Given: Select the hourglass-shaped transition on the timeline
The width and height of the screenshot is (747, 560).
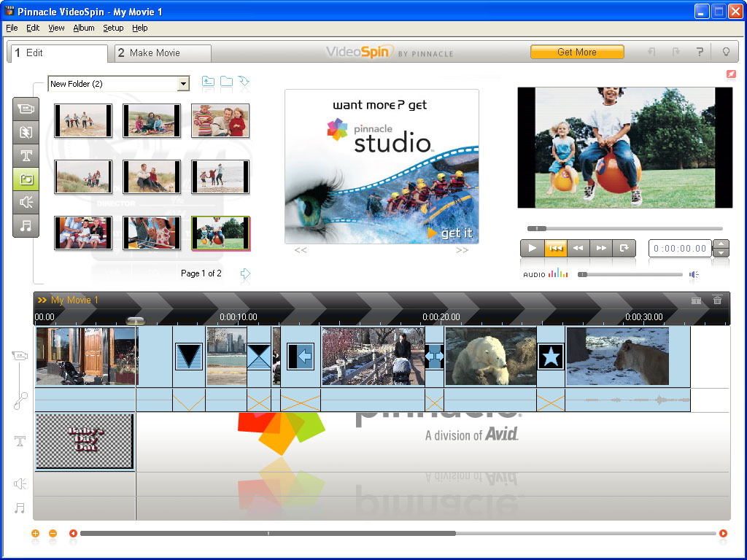Looking at the screenshot, I should pyautogui.click(x=259, y=357).
